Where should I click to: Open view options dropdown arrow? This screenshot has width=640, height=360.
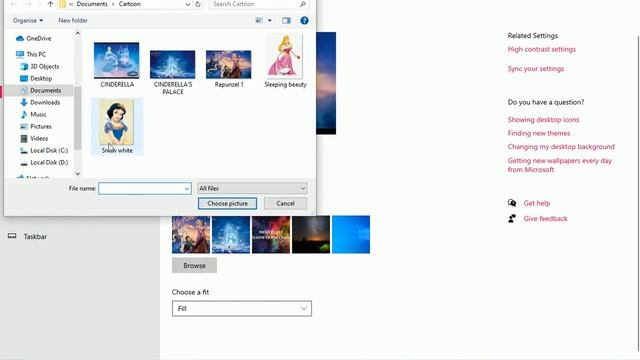[270, 20]
